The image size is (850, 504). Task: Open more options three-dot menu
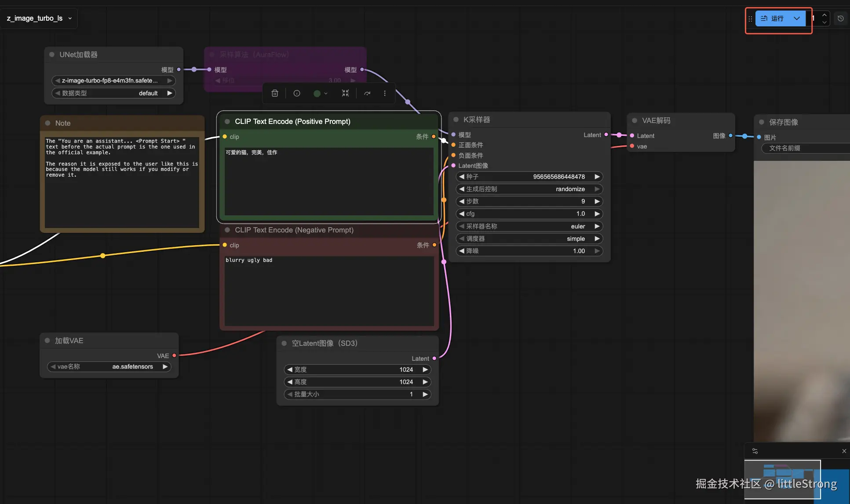(x=385, y=93)
